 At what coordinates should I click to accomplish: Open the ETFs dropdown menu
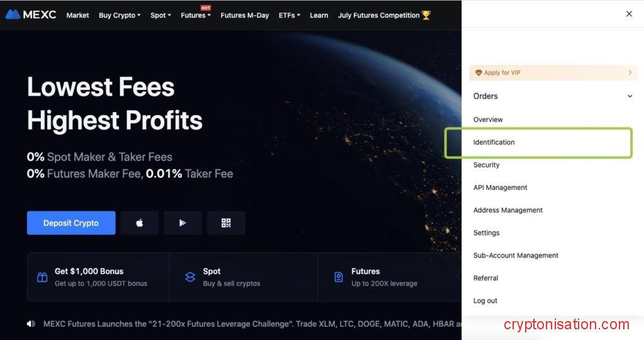click(x=289, y=15)
